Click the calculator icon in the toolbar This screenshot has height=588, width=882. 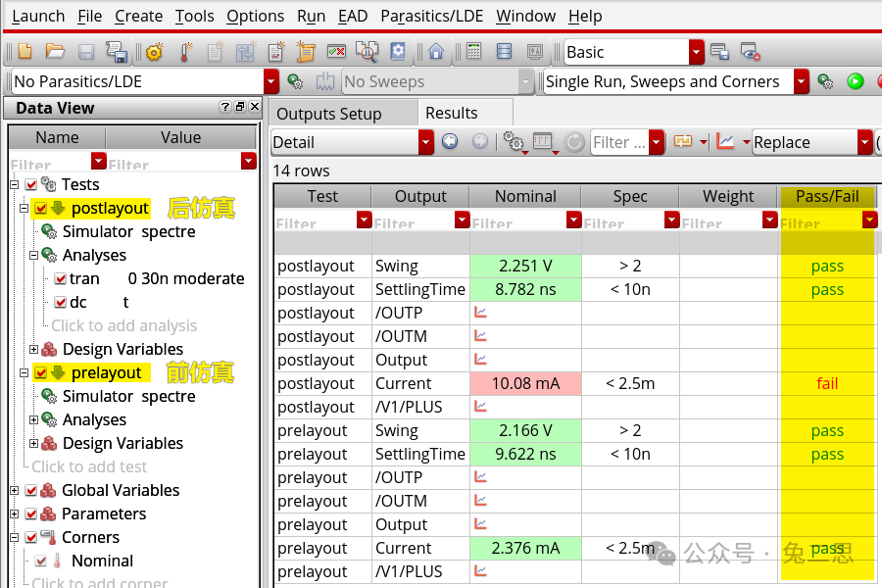click(x=474, y=52)
